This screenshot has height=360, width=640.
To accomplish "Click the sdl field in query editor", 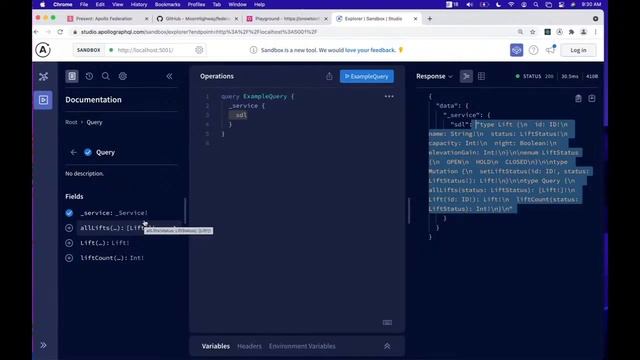I will coord(241,115).
